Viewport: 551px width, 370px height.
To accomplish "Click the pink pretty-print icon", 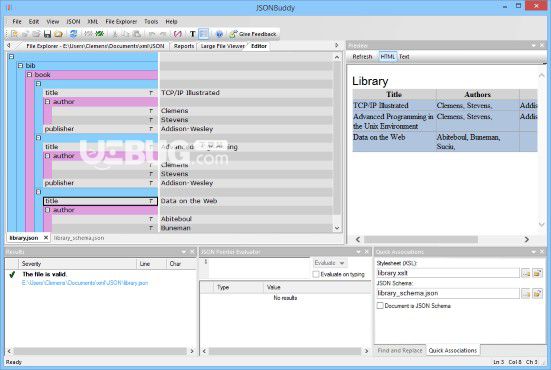I will pyautogui.click(x=178, y=34).
